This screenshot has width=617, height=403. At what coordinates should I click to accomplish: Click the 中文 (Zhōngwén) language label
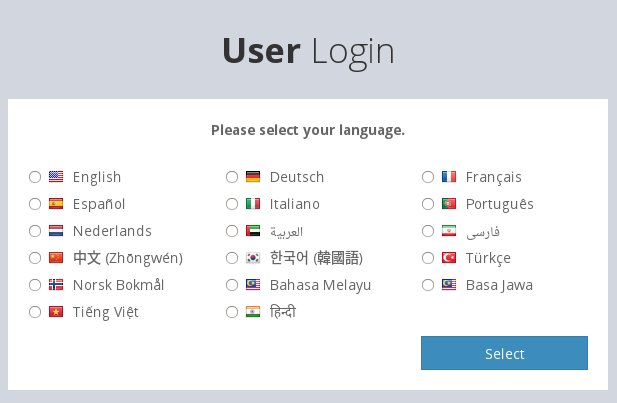(127, 258)
